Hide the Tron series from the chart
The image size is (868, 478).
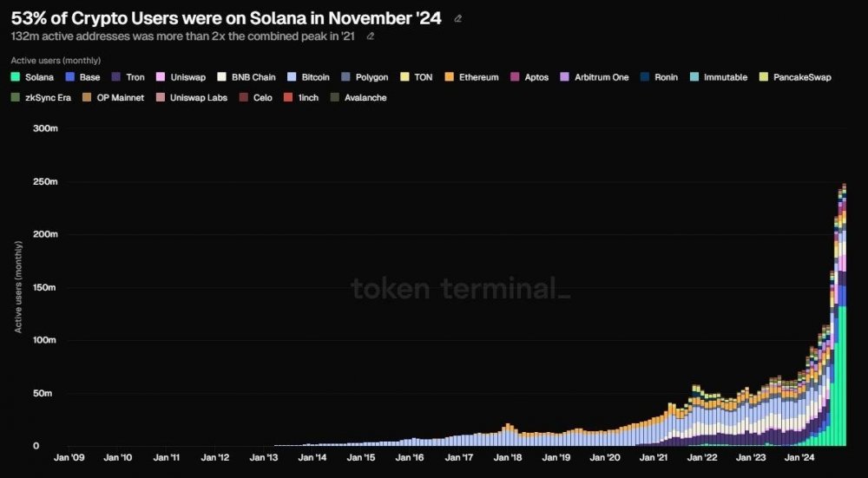coord(128,77)
